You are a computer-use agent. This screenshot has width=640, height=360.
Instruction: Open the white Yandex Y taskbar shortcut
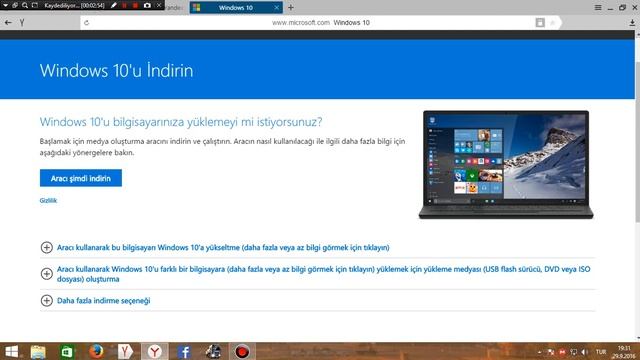click(x=125, y=351)
